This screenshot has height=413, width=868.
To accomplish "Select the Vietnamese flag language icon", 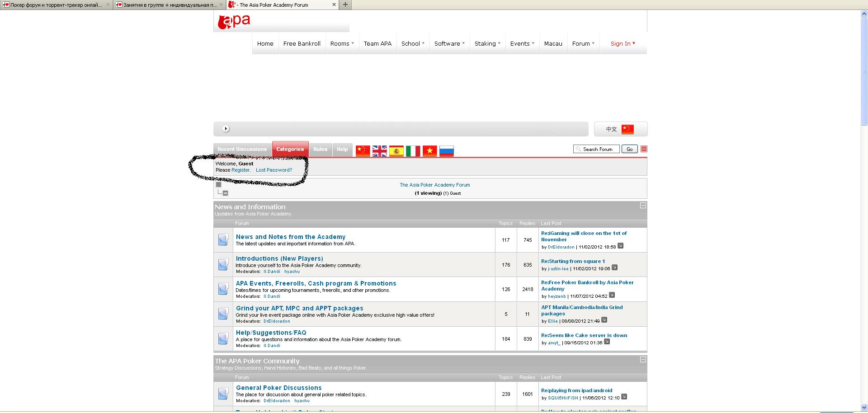I will point(429,151).
